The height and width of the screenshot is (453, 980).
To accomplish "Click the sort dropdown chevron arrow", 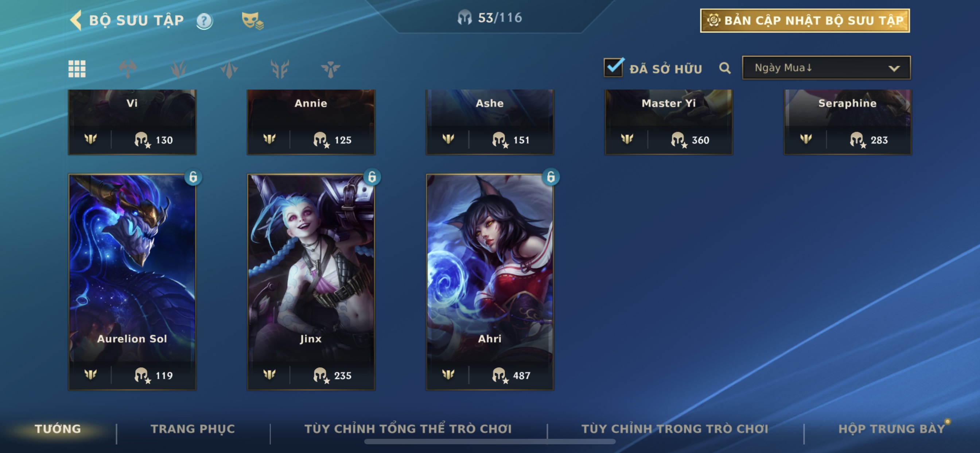I will pos(894,69).
